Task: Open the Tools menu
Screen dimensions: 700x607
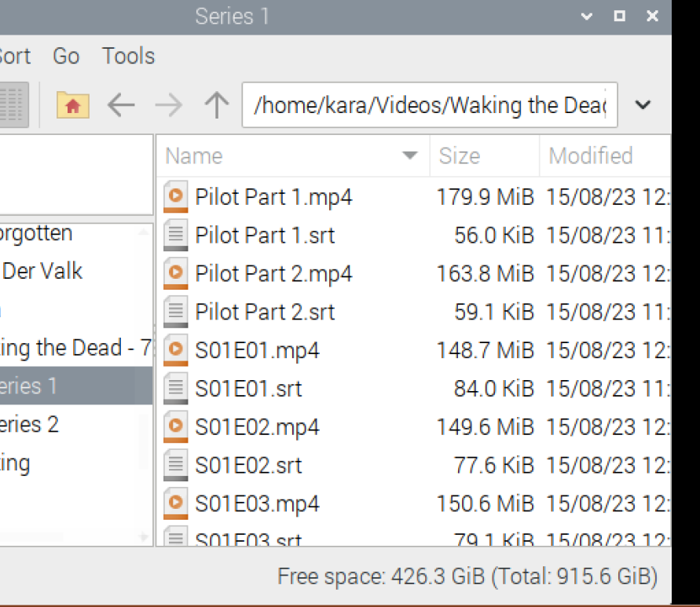Action: [128, 56]
